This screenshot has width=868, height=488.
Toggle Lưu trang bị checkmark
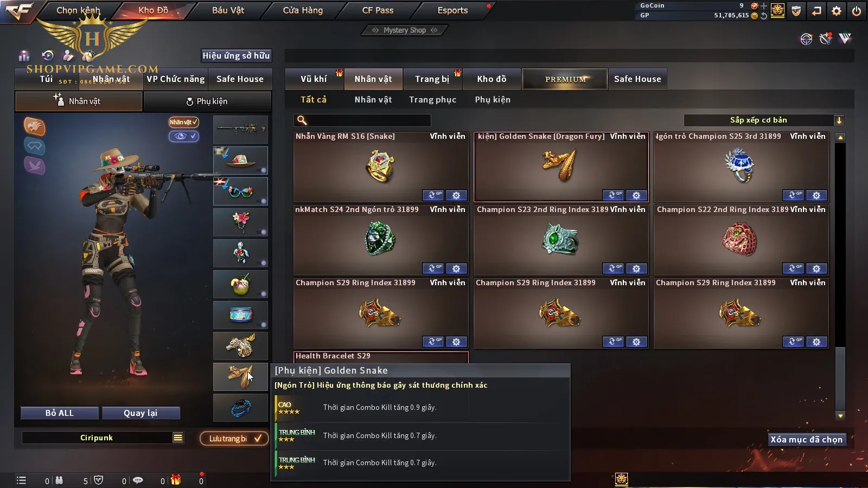[x=234, y=438]
